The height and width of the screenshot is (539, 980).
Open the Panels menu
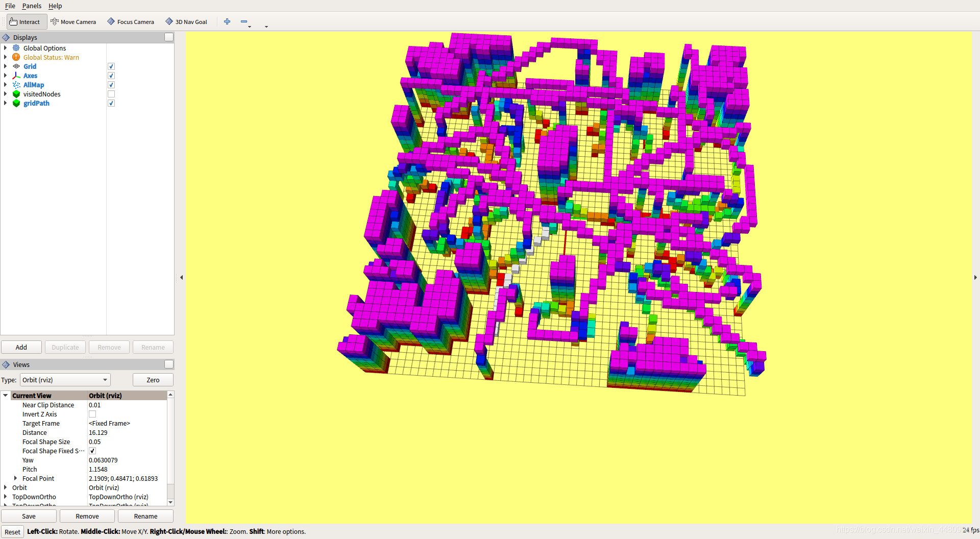click(x=32, y=6)
